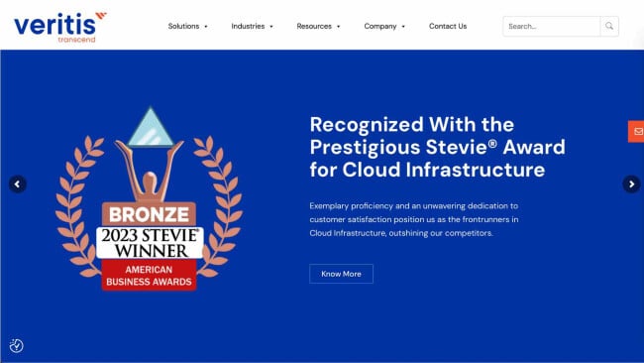
Task: Click the Veritis Transcend logo
Action: click(60, 27)
